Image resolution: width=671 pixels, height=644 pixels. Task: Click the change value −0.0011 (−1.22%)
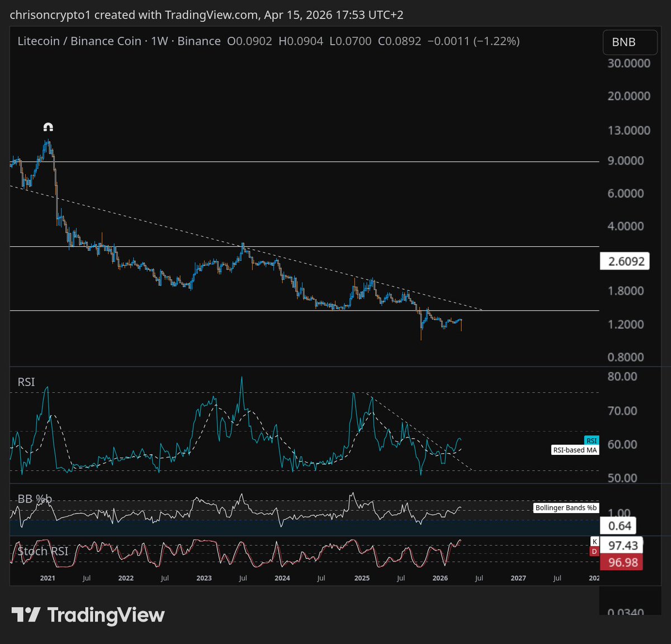[x=474, y=41]
